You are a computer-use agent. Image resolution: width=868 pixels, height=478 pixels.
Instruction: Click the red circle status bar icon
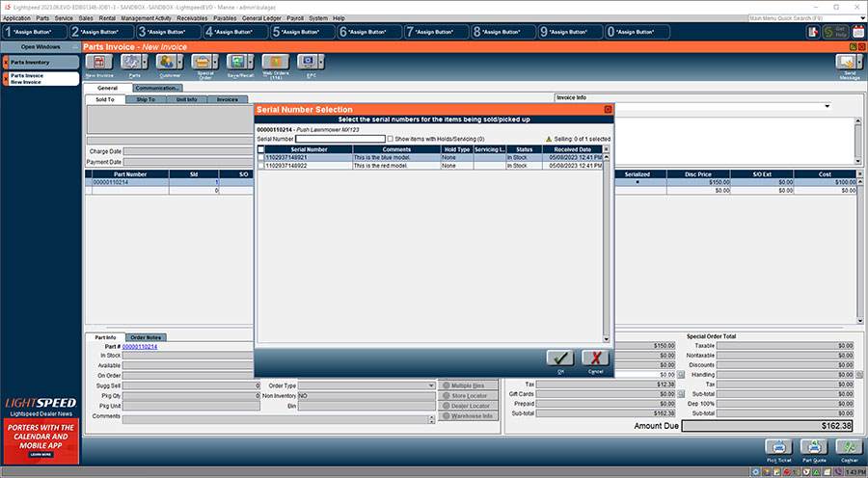(787, 472)
